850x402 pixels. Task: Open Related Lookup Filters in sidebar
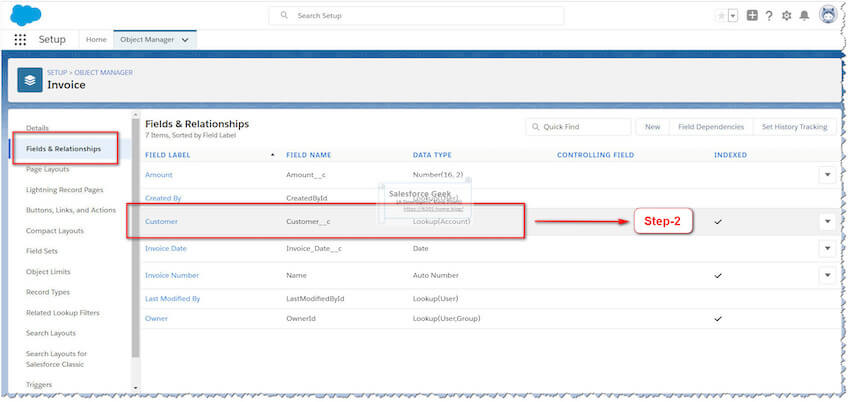point(63,313)
